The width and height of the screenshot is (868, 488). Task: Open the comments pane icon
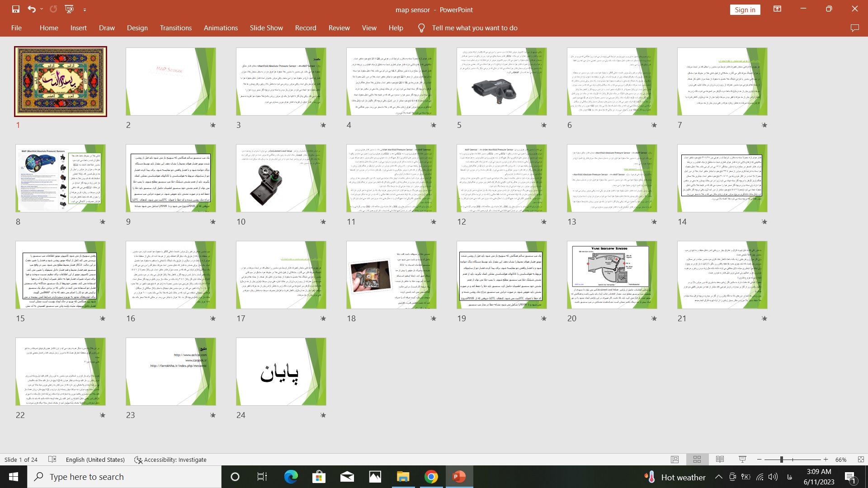tap(854, 28)
